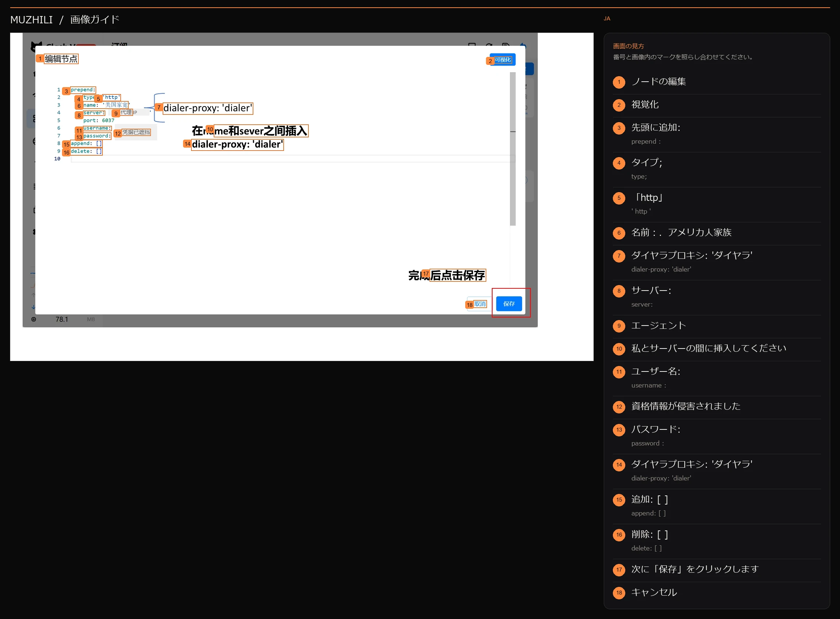Open the MUZHILI breadcrumb link
This screenshot has width=840, height=619.
point(31,19)
